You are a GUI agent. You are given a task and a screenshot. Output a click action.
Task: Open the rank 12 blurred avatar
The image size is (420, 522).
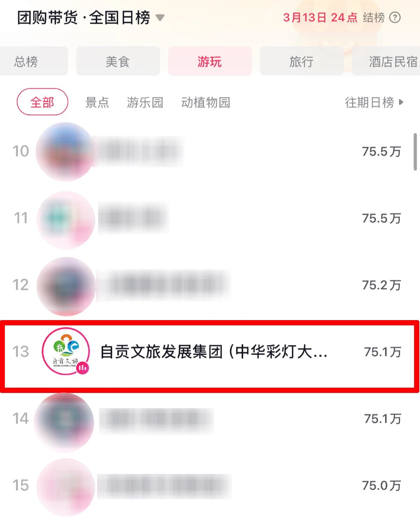pyautogui.click(x=66, y=287)
